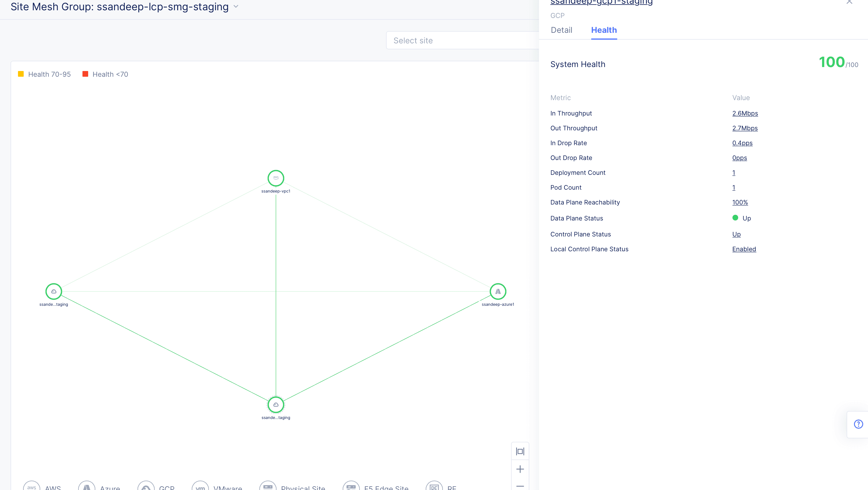Click the AWS icon in legend
The image size is (868, 490).
pos(31,488)
